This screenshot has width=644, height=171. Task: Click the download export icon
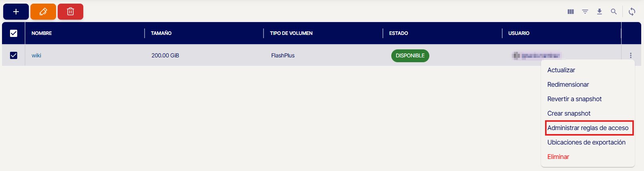600,12
